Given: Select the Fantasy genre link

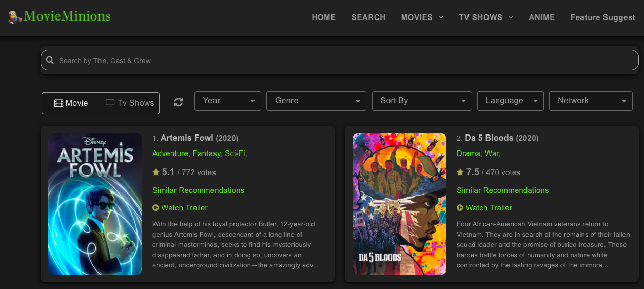Looking at the screenshot, I should tap(206, 153).
